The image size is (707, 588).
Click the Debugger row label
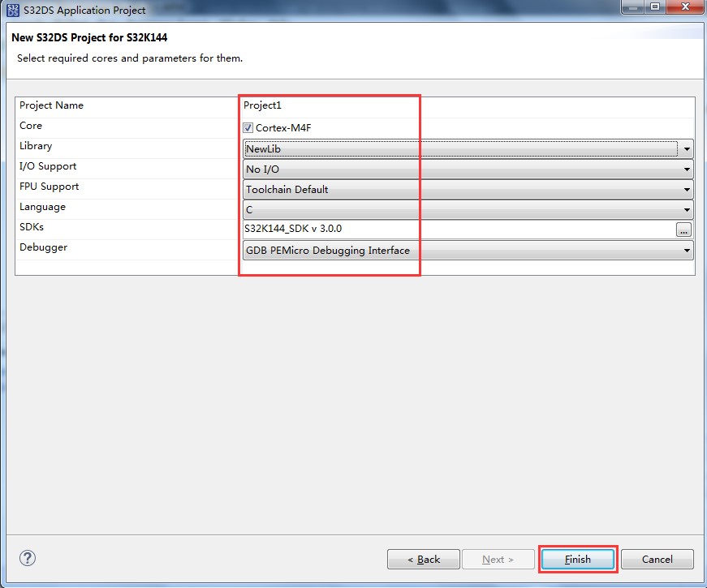(x=43, y=247)
